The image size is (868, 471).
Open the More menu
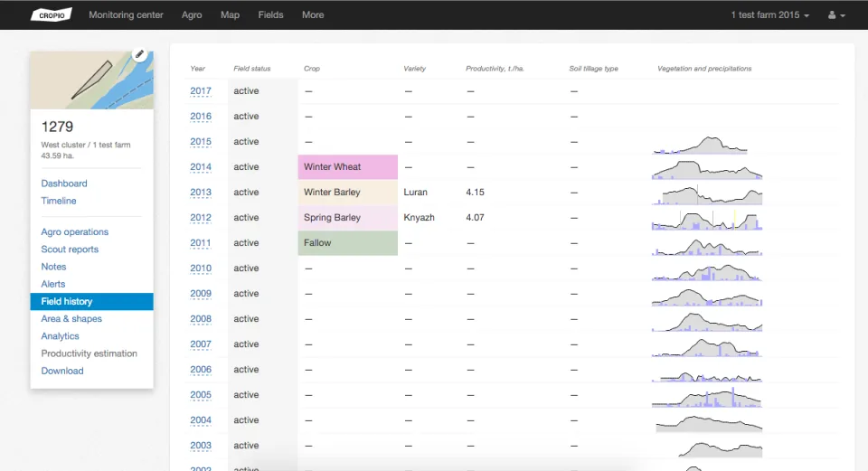313,15
